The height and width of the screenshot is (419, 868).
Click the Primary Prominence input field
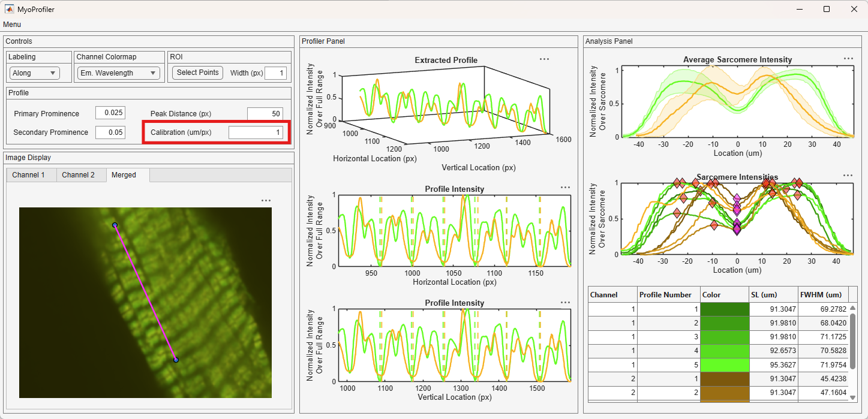(x=110, y=113)
